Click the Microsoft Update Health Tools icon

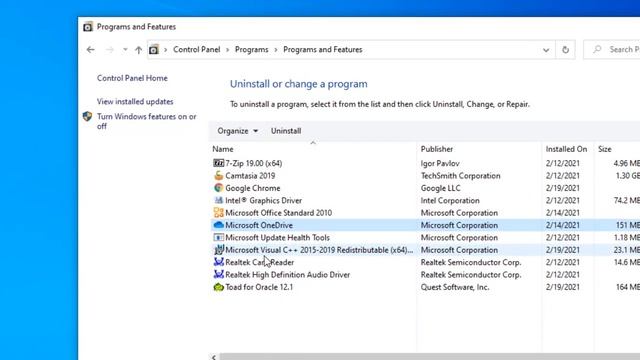[218, 238]
